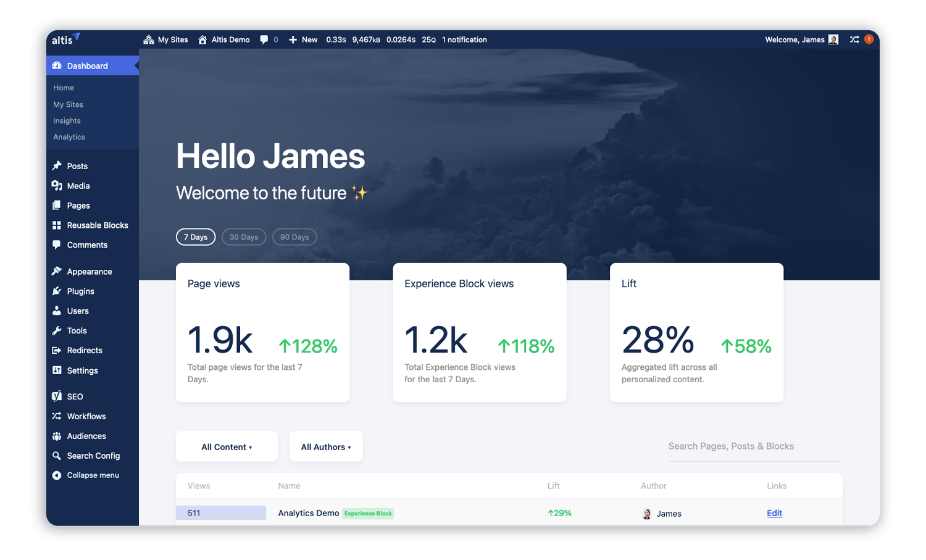Click the Tools wrench icon
926x560 pixels.
tap(57, 330)
